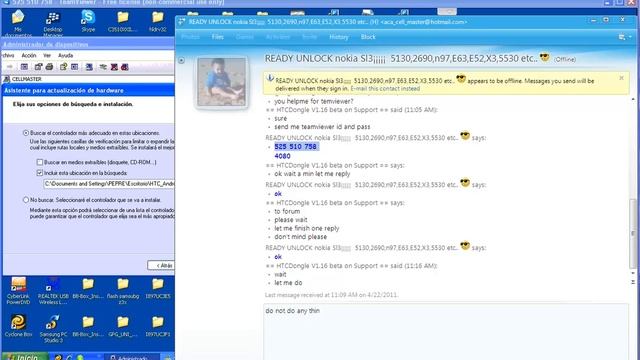640x360 pixels.
Task: Open BB-Box folder beside Samsung PC Studio
Action: [88, 326]
